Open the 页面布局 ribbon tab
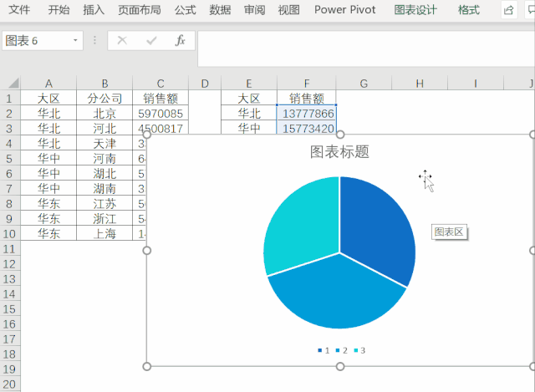Viewport: 535px width, 392px height. (140, 10)
